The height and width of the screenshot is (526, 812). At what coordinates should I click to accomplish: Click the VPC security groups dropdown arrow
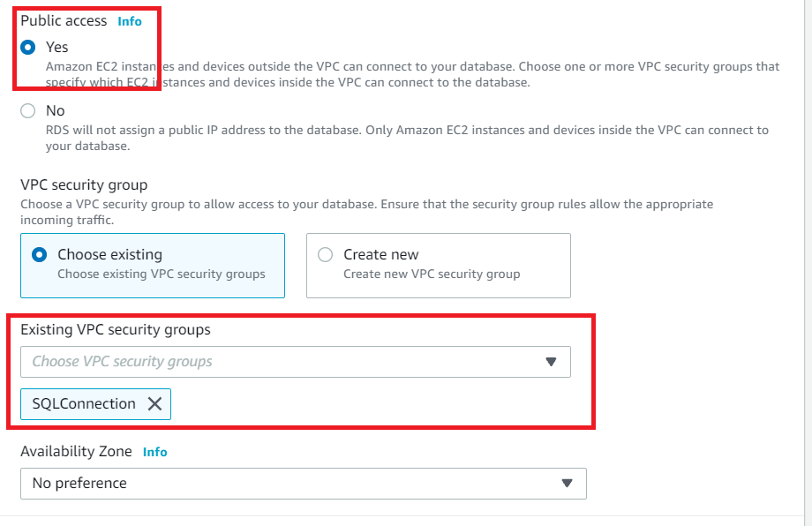point(552,362)
